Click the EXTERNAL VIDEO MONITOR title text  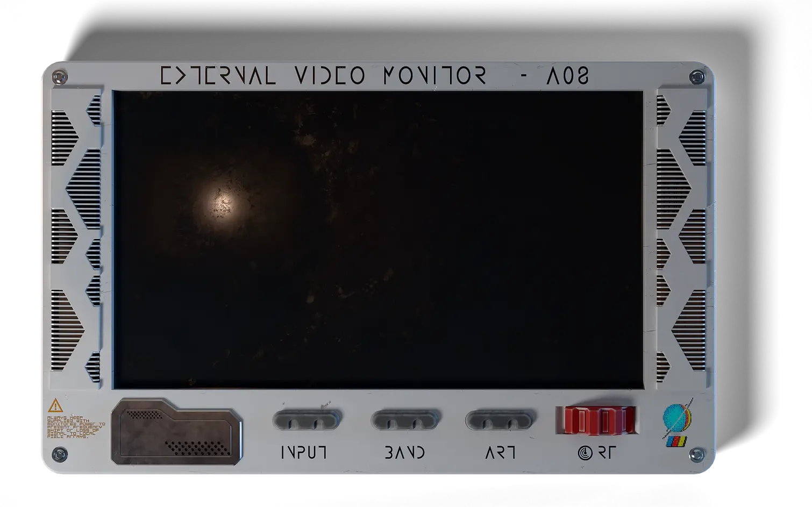coord(323,75)
